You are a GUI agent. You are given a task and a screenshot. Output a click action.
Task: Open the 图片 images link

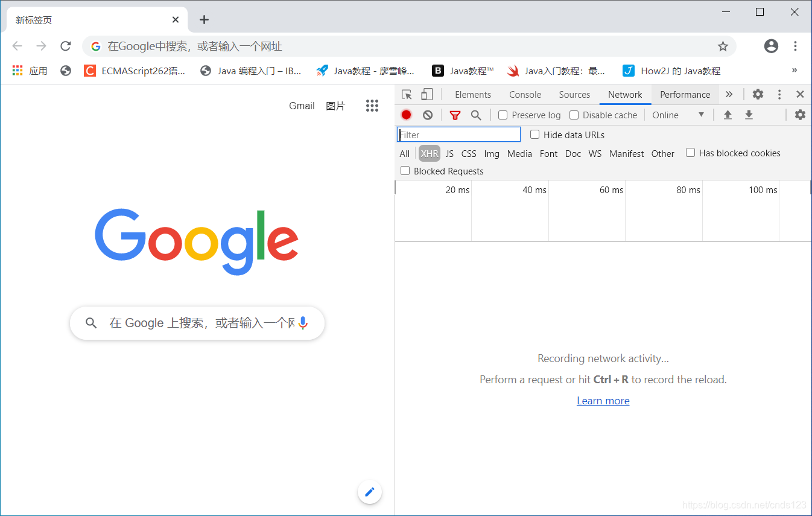(x=335, y=106)
